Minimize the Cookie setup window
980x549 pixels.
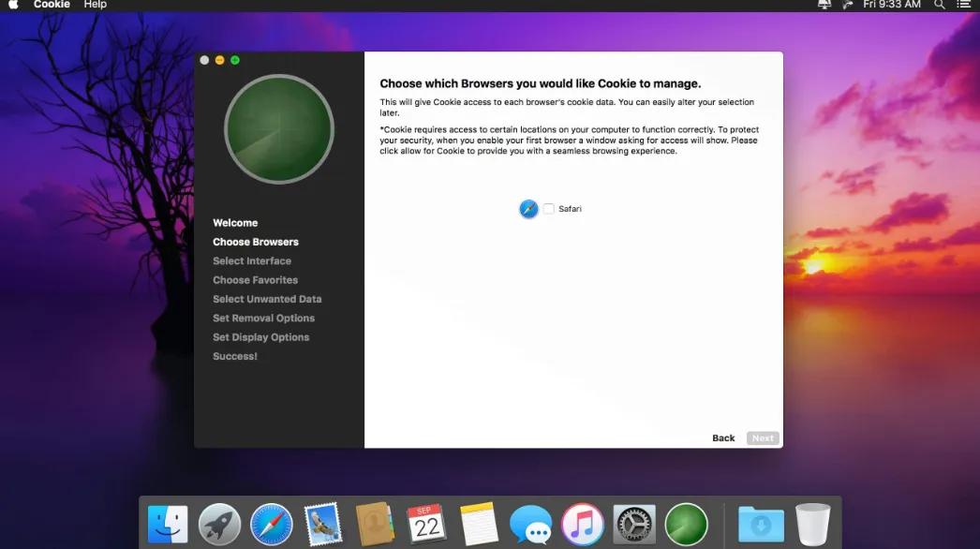pos(219,60)
